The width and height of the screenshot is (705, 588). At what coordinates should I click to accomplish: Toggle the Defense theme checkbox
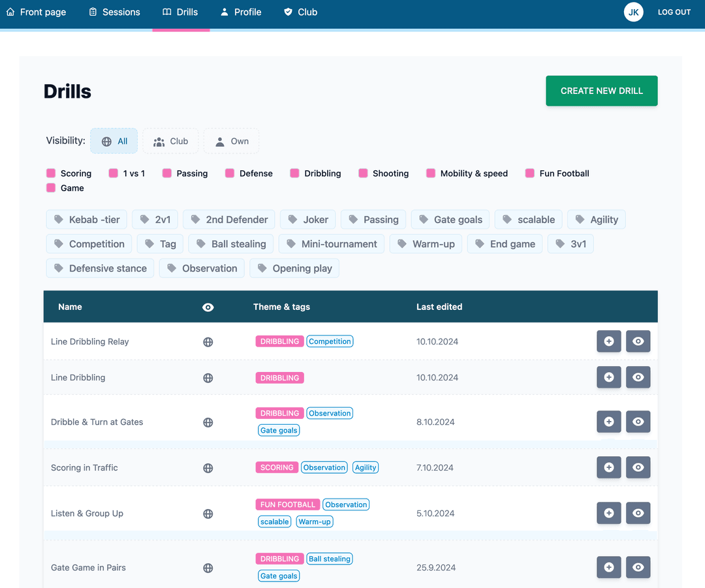pyautogui.click(x=230, y=173)
